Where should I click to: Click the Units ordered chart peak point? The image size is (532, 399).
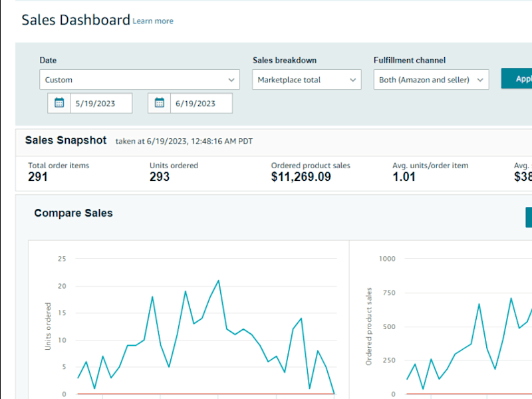coord(218,280)
